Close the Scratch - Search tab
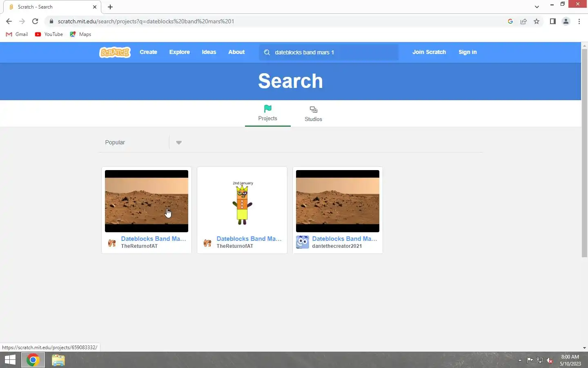 [95, 7]
